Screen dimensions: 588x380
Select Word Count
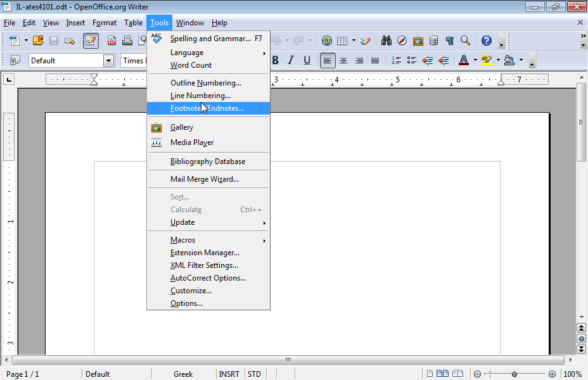[208, 65]
